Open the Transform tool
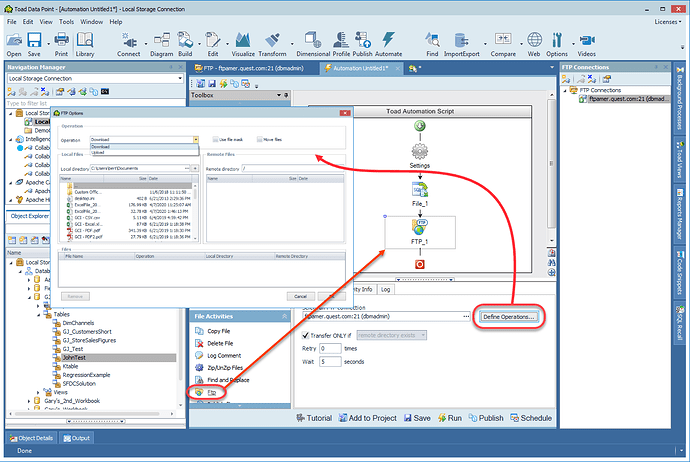Viewport: 690px width, 462px height. [x=272, y=44]
